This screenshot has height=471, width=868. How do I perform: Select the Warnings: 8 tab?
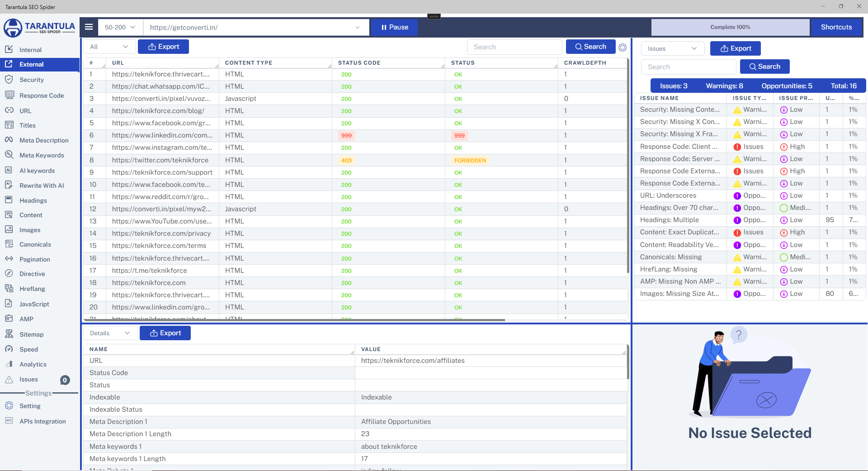click(x=724, y=86)
